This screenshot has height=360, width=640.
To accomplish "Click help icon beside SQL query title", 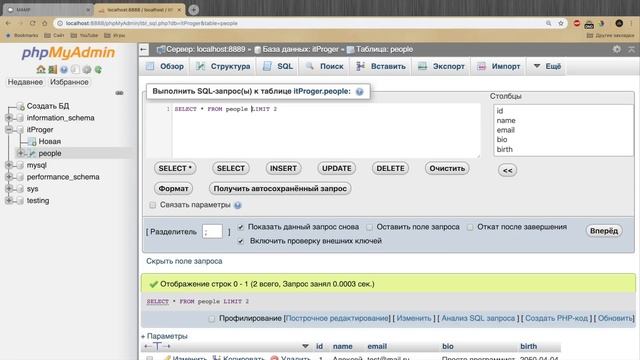I will click(x=359, y=91).
